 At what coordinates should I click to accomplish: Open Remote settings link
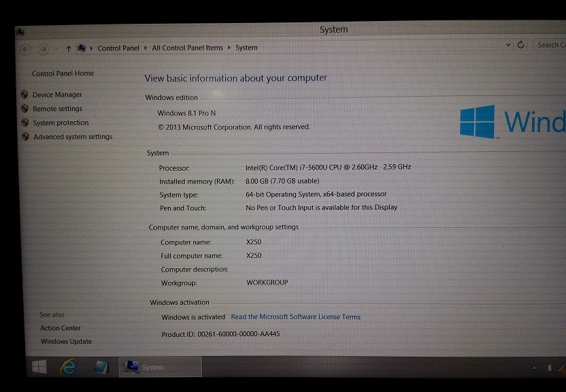tap(57, 109)
